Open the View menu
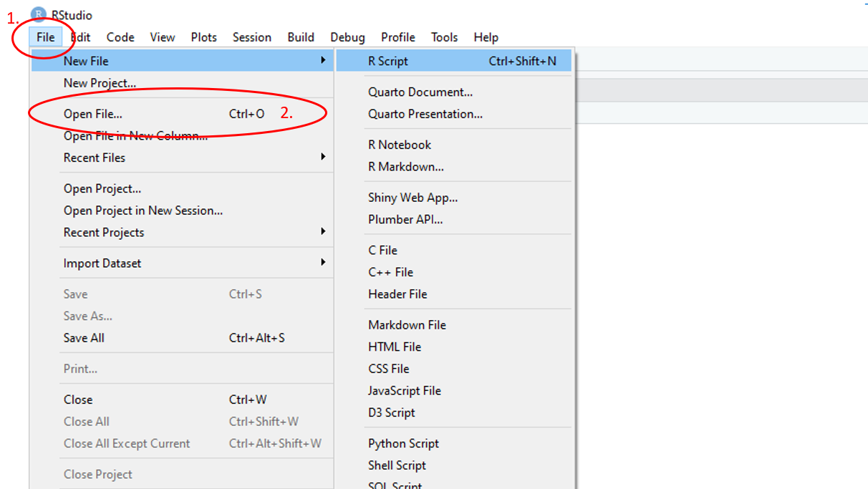This screenshot has height=489, width=868. [163, 37]
